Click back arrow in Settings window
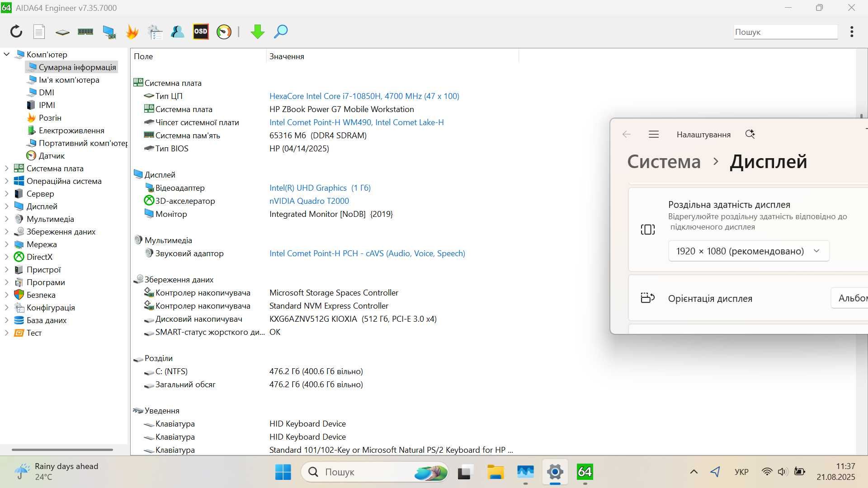868x488 pixels. (x=626, y=134)
